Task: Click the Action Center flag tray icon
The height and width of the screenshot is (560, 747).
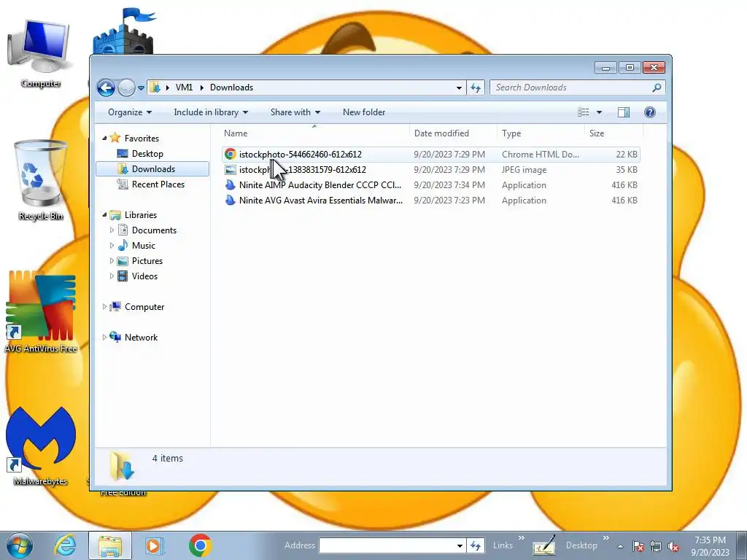Action: tap(638, 546)
